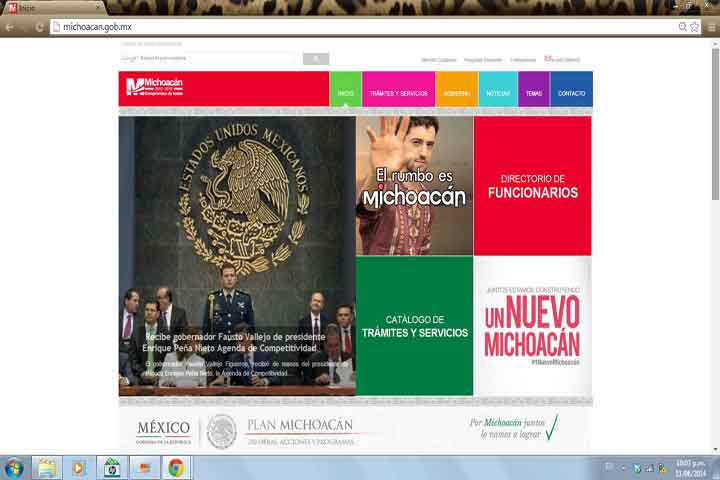Go to the NOTICIAS section
This screenshot has height=480, width=720.
tap(498, 92)
